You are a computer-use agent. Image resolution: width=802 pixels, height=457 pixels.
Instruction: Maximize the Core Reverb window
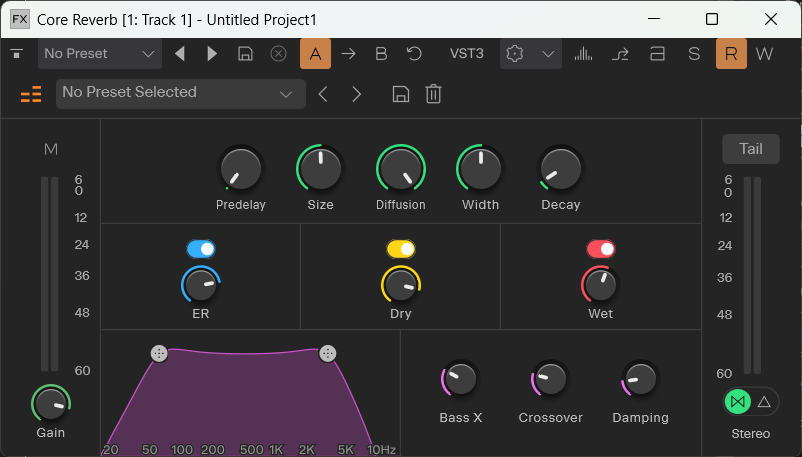(711, 19)
